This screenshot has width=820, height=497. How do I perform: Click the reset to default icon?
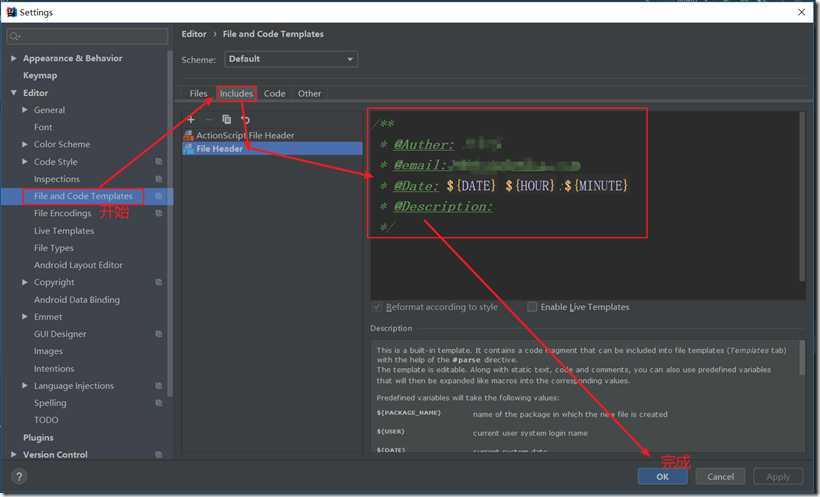point(245,119)
